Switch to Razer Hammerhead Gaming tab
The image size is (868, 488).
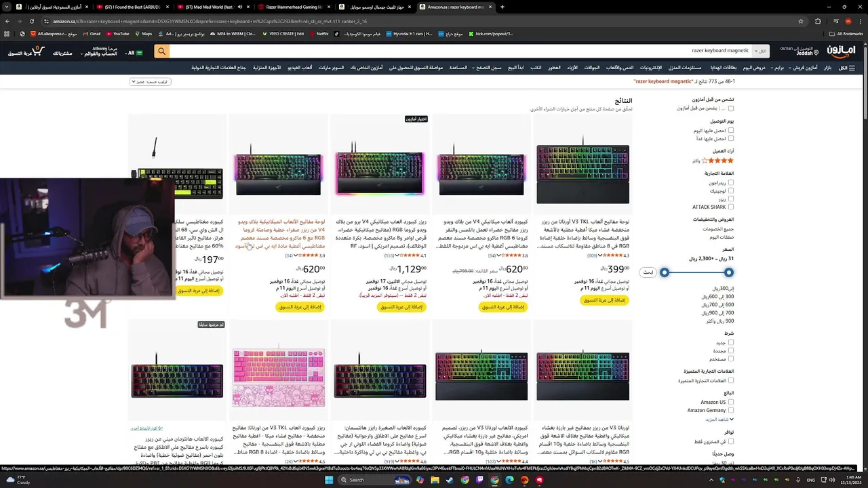pyautogui.click(x=295, y=7)
